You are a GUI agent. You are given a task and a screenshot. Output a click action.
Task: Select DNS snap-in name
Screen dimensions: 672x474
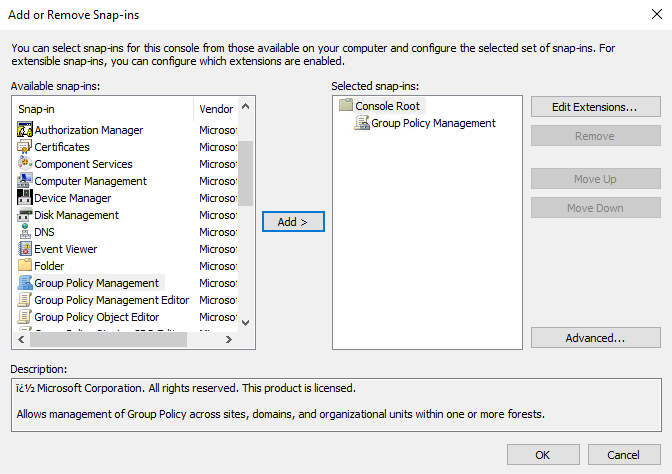[44, 232]
